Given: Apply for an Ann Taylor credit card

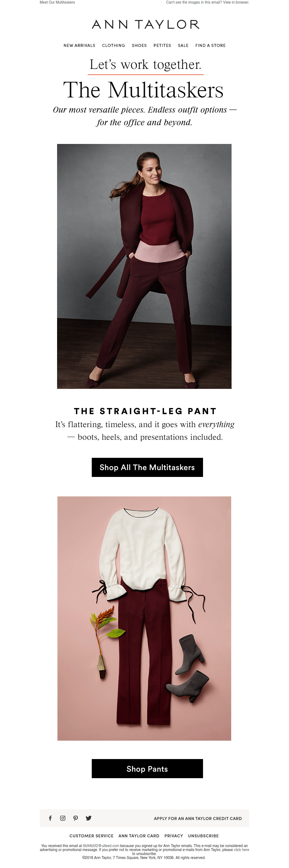Looking at the screenshot, I should (198, 818).
